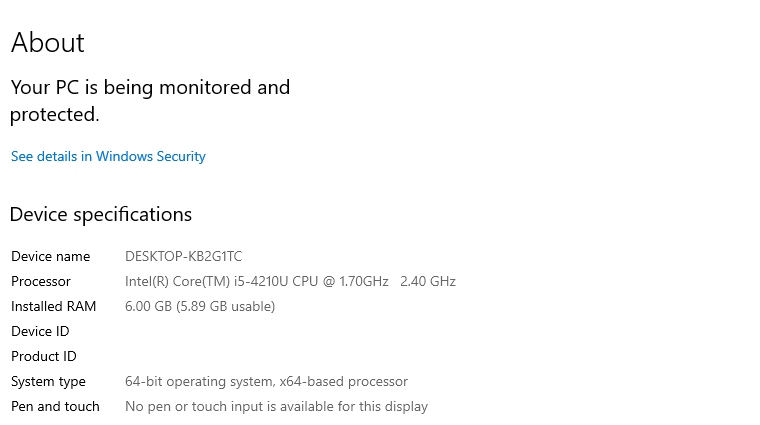
Task: Click the Device specifications section heading
Action: point(100,214)
